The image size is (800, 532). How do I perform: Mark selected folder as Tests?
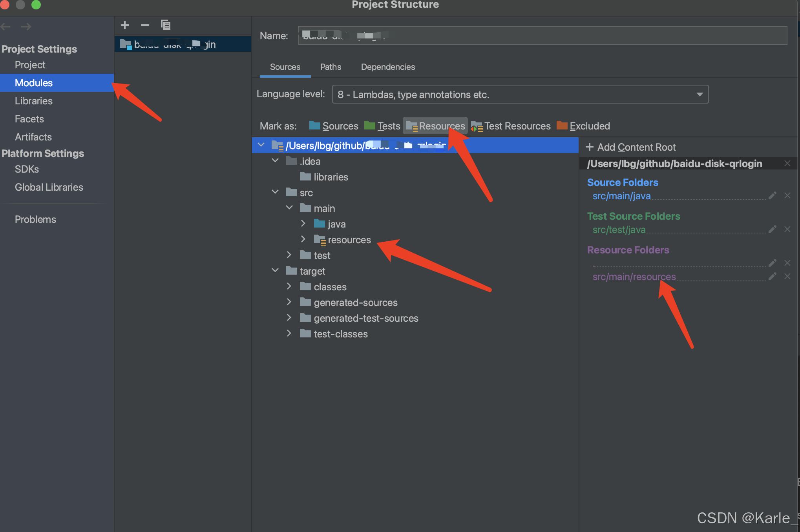click(x=382, y=126)
